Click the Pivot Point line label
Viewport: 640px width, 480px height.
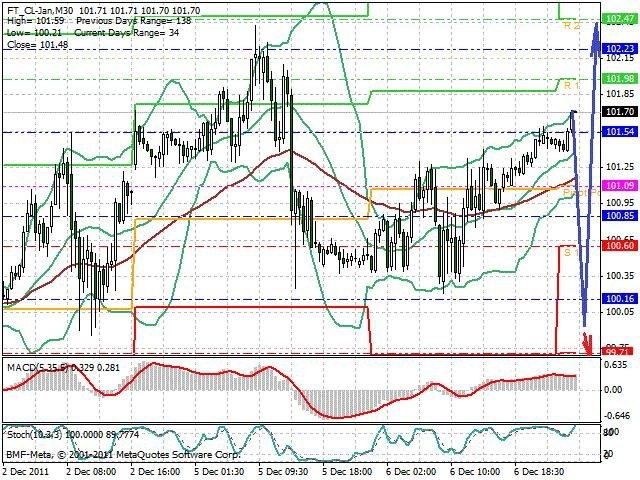click(581, 193)
